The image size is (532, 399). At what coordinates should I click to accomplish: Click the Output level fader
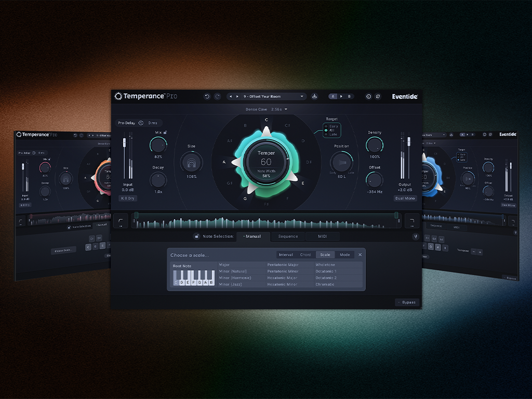[409, 141]
